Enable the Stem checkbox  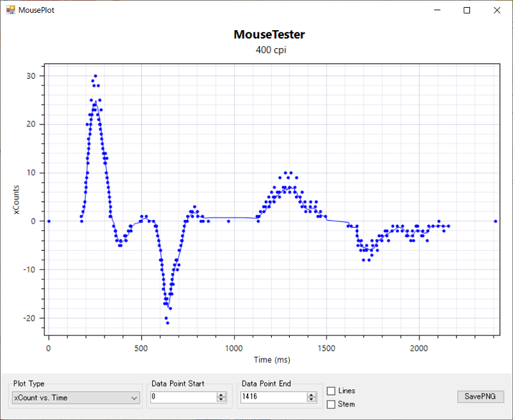tap(331, 405)
